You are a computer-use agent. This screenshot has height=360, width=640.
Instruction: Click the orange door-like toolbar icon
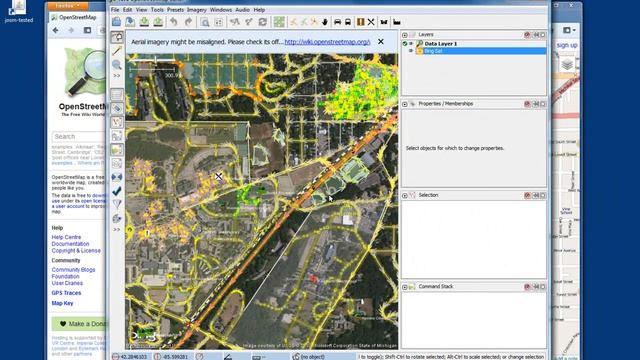pos(360,22)
